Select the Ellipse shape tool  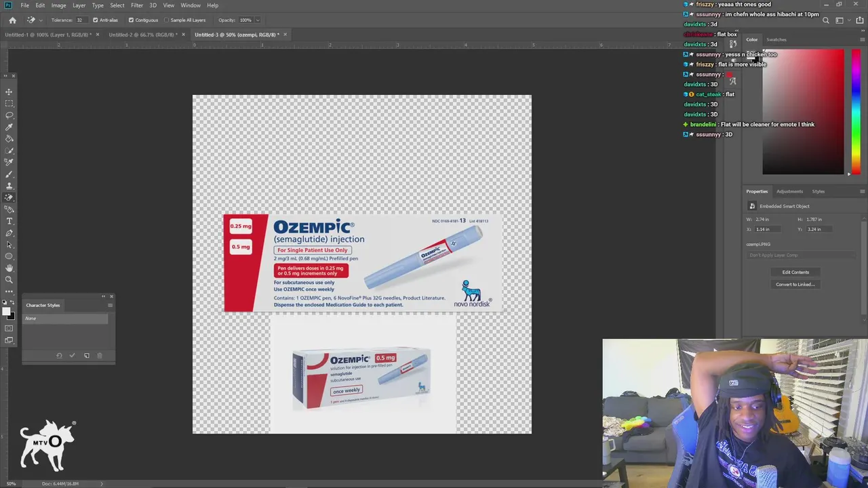click(x=9, y=256)
